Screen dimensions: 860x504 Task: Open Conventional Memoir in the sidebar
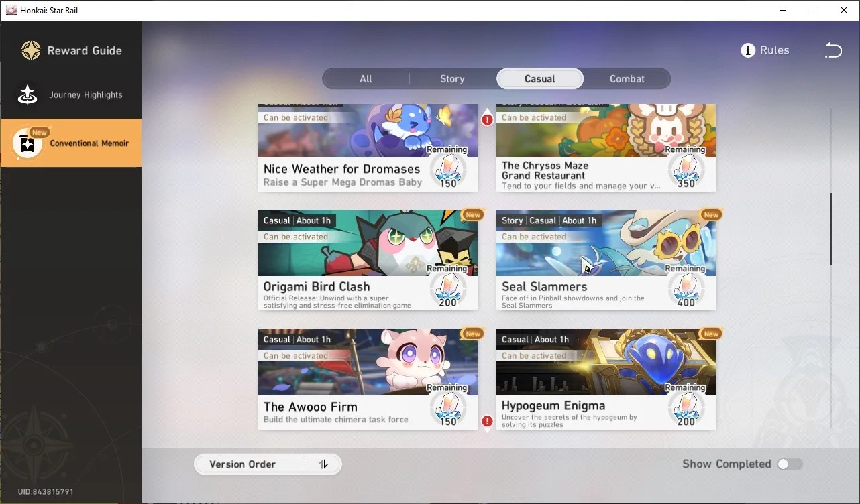coord(71,143)
